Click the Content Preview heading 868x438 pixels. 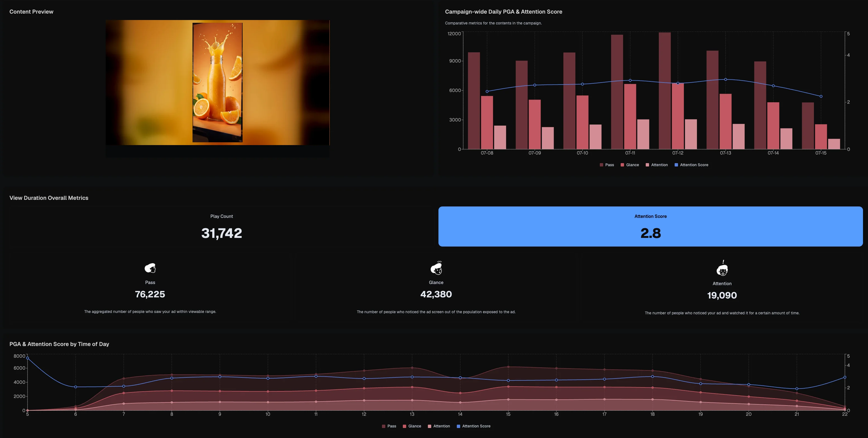(31, 12)
